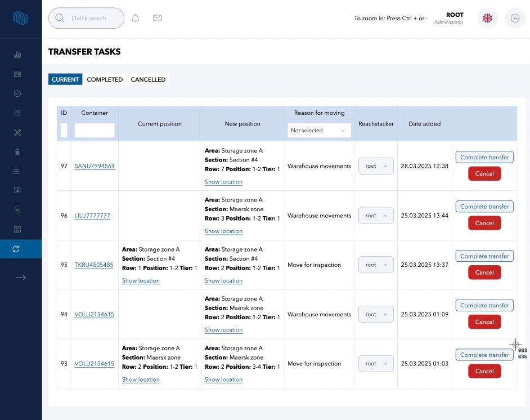Cancel transfer task 94

click(x=484, y=322)
